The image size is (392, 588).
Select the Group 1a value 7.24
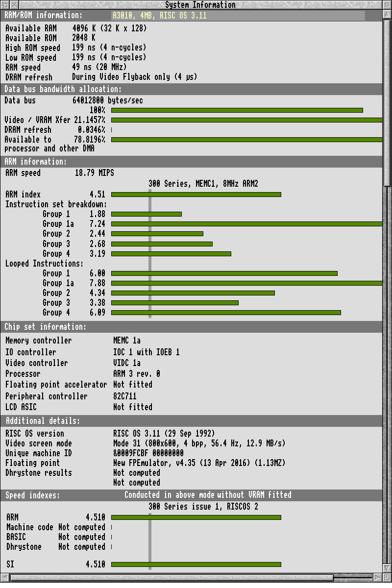(x=98, y=224)
